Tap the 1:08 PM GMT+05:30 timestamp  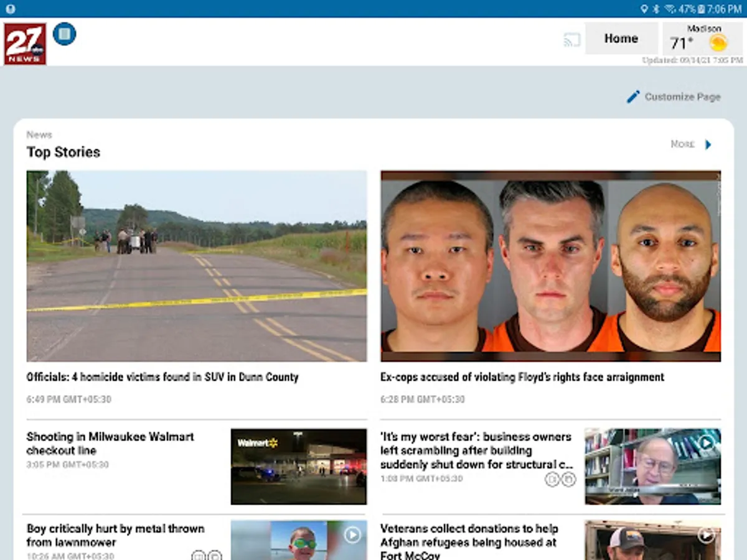point(422,479)
